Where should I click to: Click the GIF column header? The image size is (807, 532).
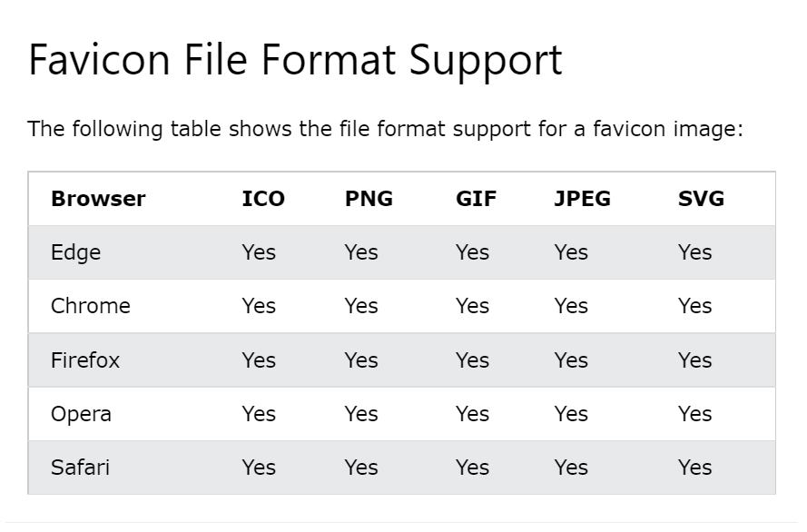click(476, 199)
